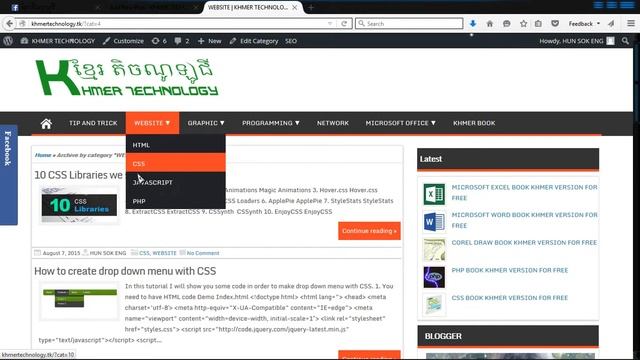640x360 pixels.
Task: Select HTML from the Website submenu
Action: point(176,145)
